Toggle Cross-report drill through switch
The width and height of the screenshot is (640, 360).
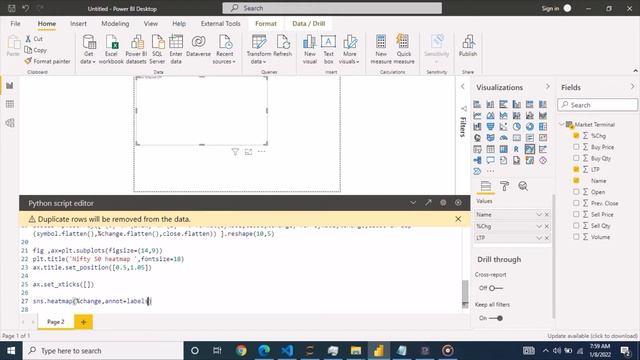coord(496,288)
